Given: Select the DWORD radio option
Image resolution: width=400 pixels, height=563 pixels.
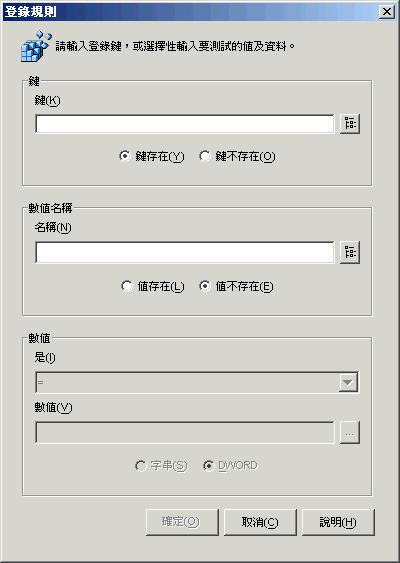Looking at the screenshot, I should (230, 466).
